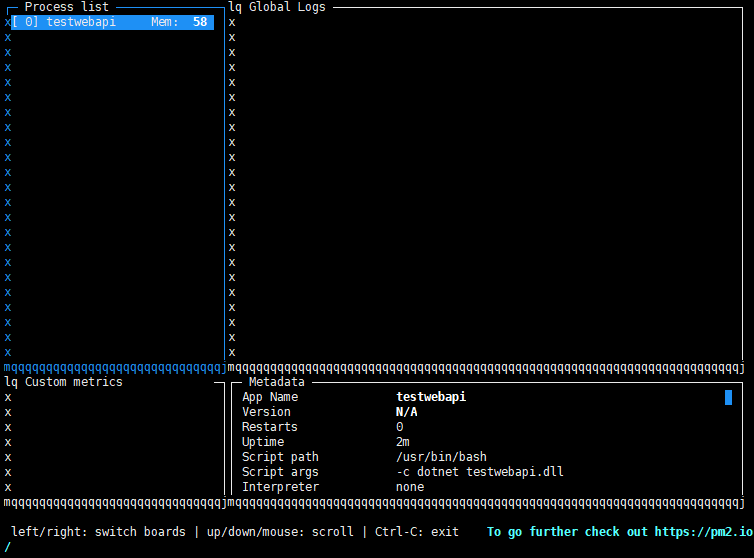Image resolution: width=754 pixels, height=558 pixels.
Task: Click the blue Metadata scrollbar thumb
Action: pyautogui.click(x=729, y=397)
